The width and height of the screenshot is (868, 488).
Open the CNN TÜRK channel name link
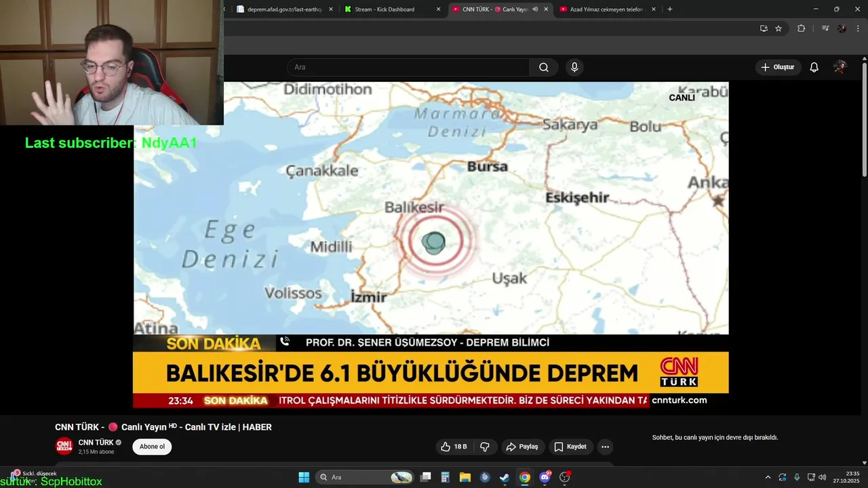coord(96,443)
